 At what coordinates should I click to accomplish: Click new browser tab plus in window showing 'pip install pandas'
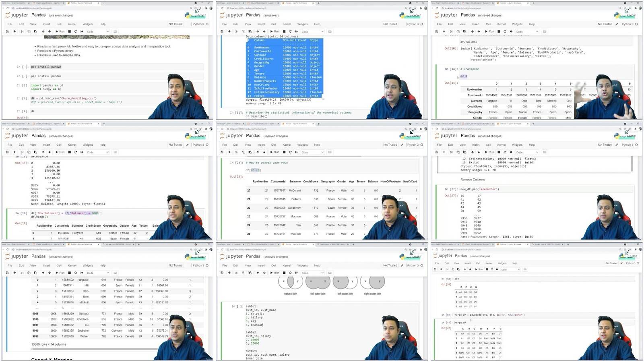pyautogui.click(x=103, y=3)
